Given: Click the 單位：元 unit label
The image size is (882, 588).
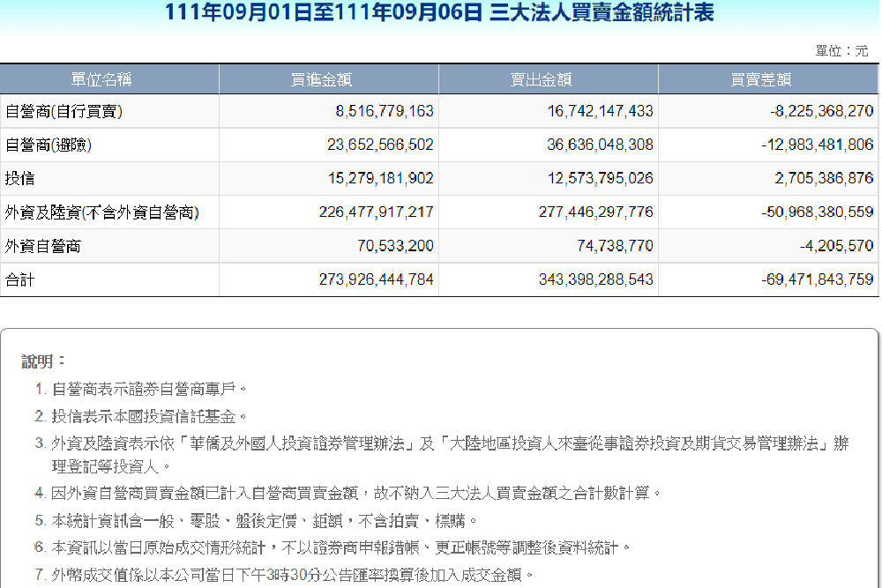Looking at the screenshot, I should tap(842, 51).
